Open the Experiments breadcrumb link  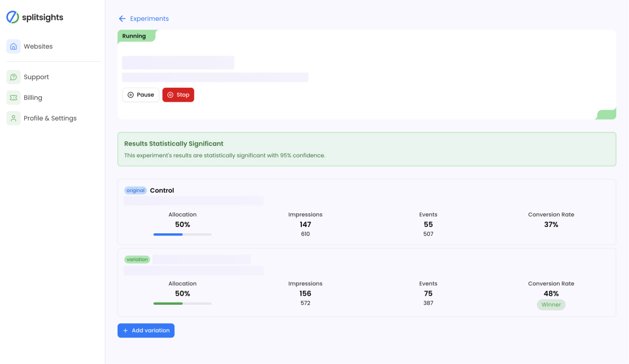pos(149,19)
